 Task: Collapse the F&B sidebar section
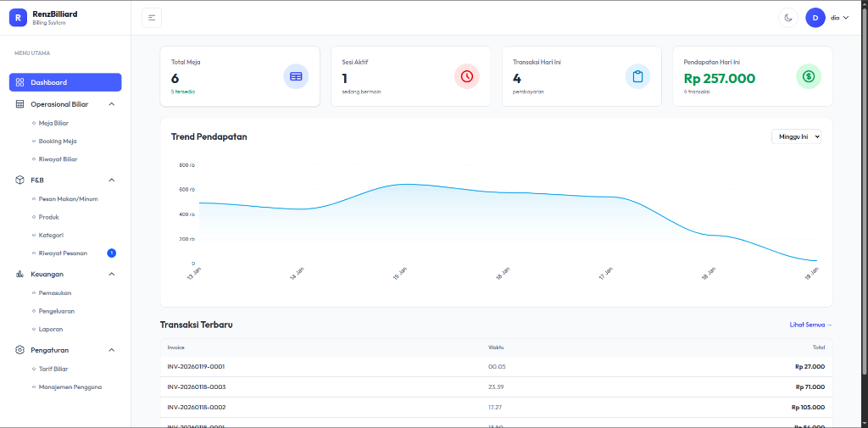(x=111, y=180)
